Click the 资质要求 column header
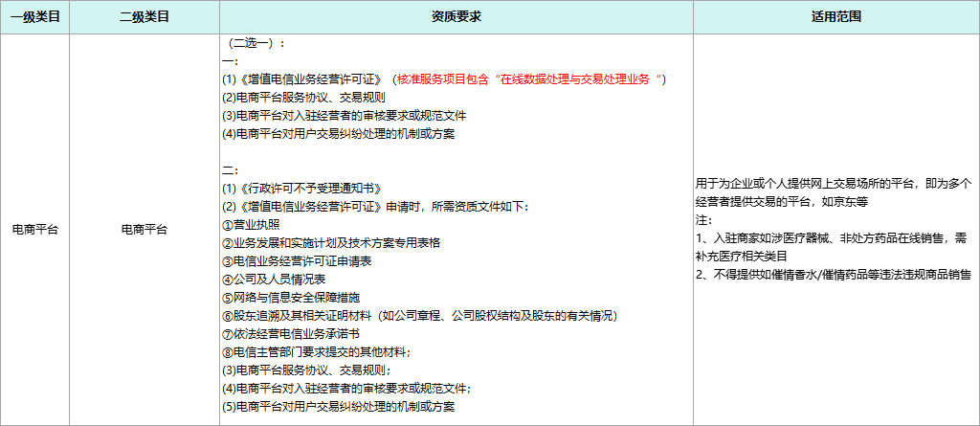 [x=457, y=17]
